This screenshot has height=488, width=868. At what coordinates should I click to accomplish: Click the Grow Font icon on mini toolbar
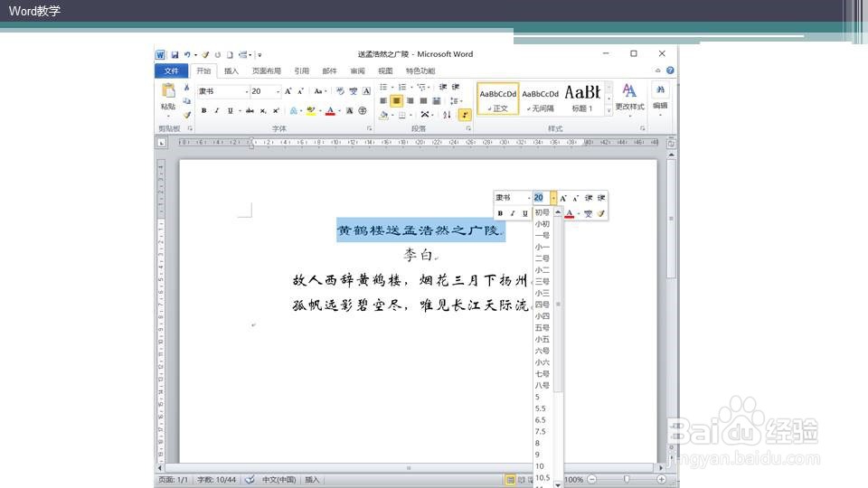pyautogui.click(x=563, y=198)
